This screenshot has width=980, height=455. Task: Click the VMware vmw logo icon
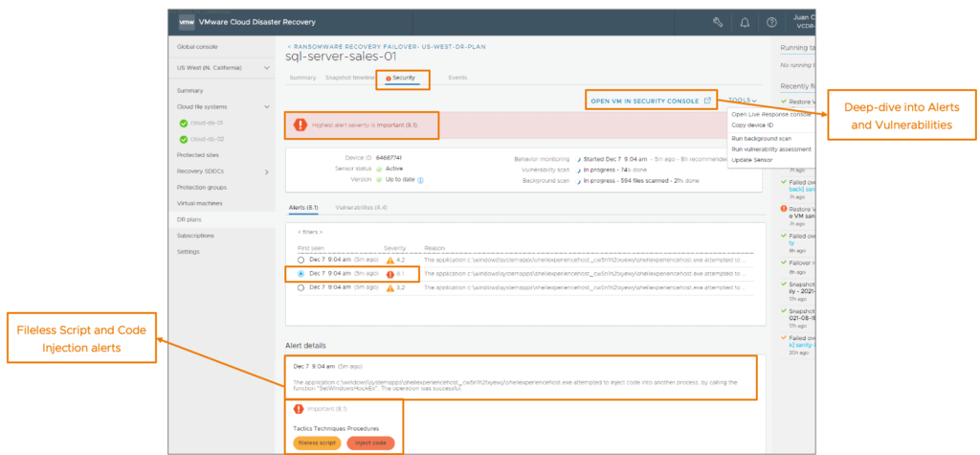coord(187,23)
